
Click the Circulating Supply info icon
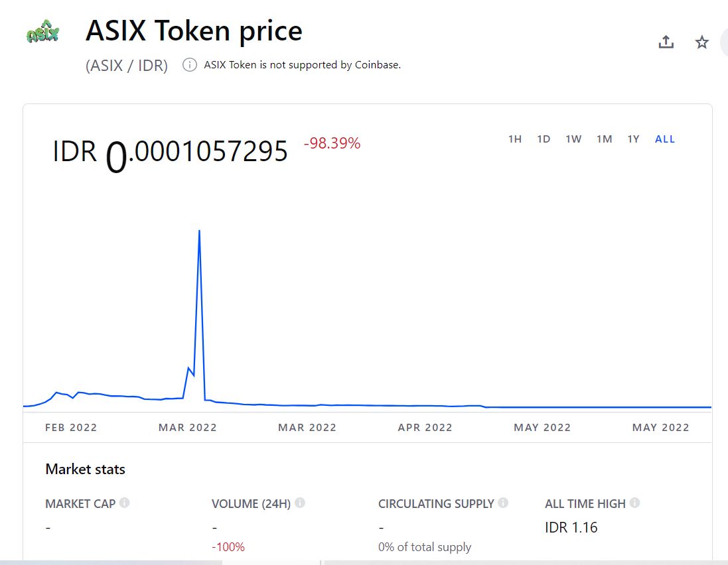[503, 503]
